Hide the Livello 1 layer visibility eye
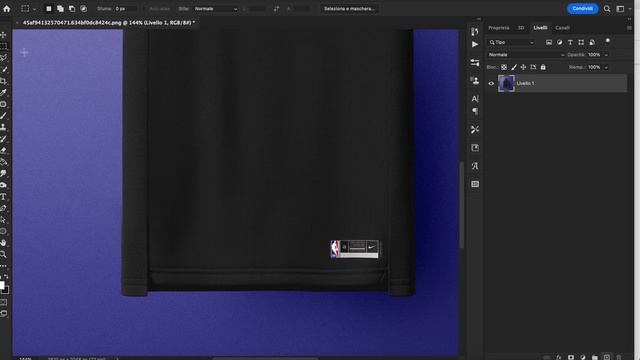The height and width of the screenshot is (360, 640). click(x=491, y=83)
